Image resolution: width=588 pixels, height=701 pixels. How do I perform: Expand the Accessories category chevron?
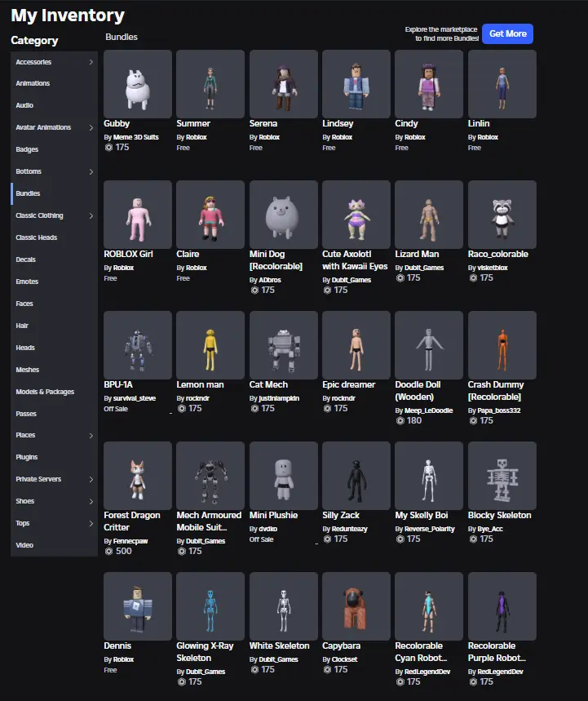click(91, 62)
